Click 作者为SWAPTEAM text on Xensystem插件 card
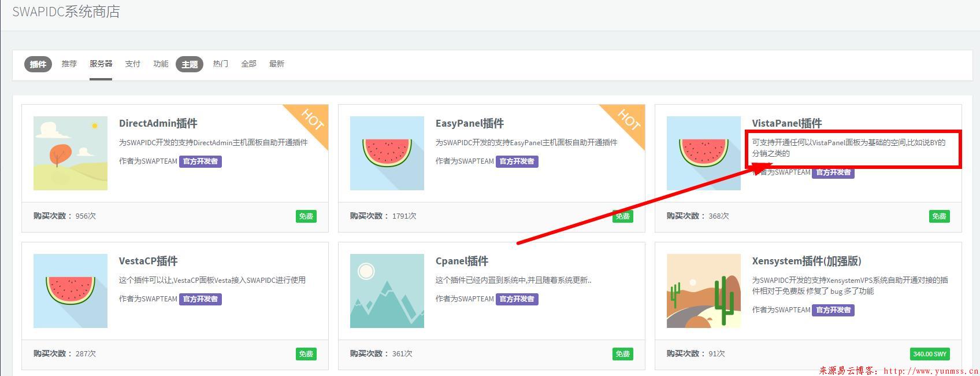 (x=781, y=310)
